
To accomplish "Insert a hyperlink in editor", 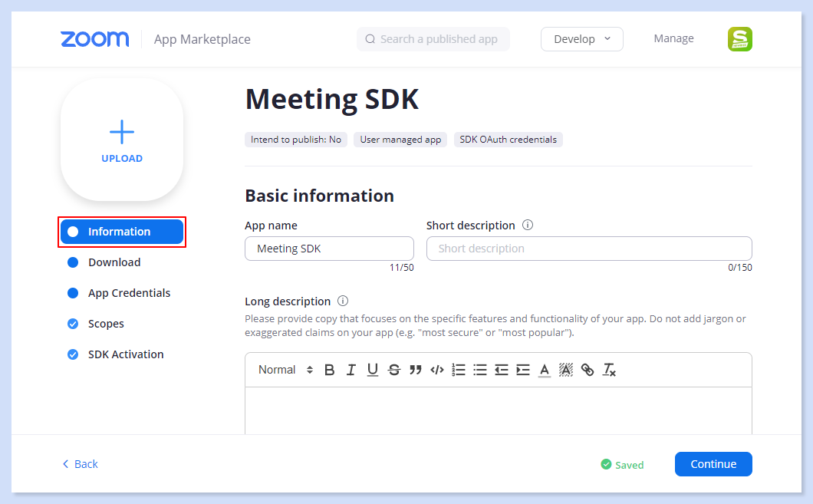I will point(588,370).
